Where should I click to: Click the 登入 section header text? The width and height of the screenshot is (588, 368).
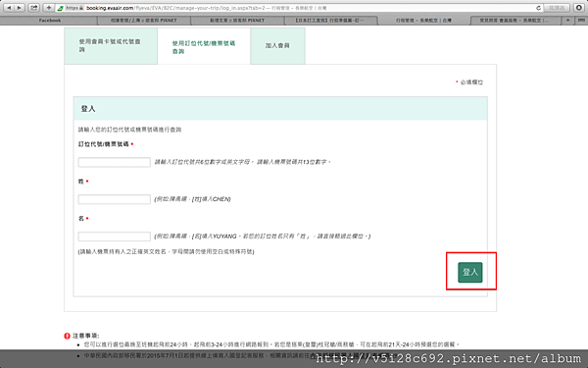[88, 109]
